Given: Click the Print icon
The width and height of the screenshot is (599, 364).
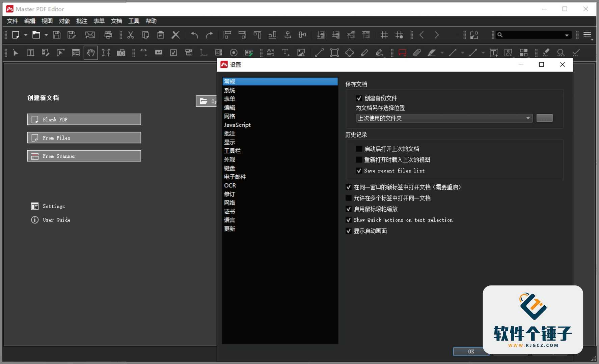Looking at the screenshot, I should 108,35.
